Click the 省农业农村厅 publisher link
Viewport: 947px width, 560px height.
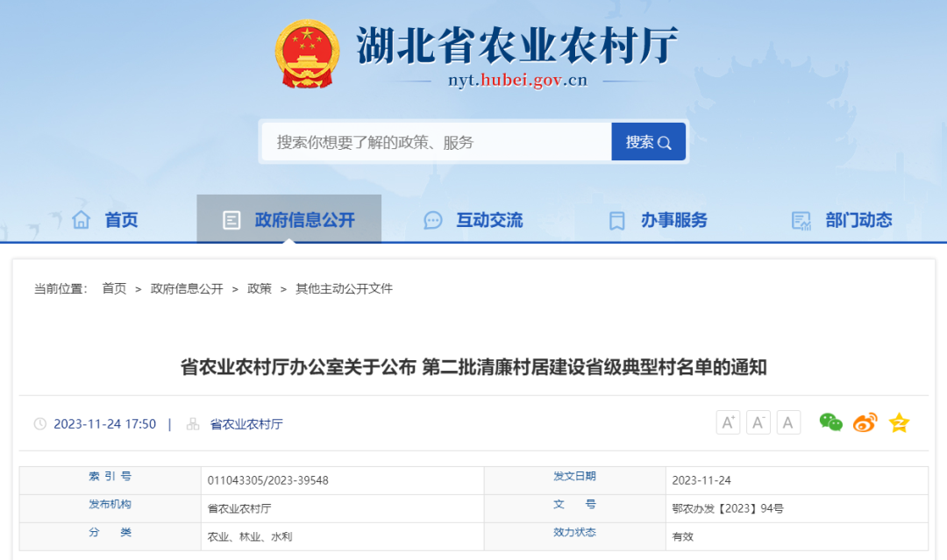click(x=248, y=423)
